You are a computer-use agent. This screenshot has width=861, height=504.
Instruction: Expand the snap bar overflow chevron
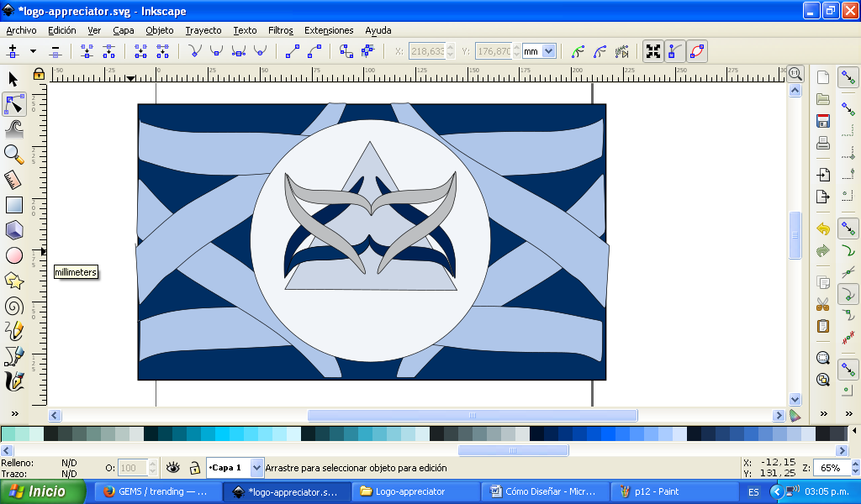(x=849, y=413)
